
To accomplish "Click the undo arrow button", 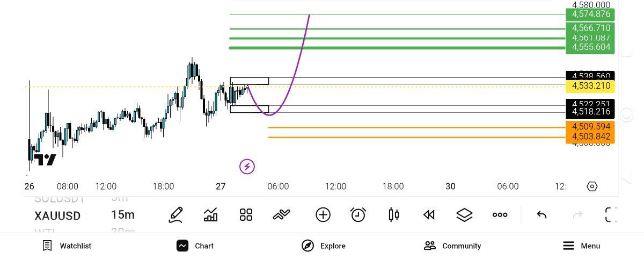I will pyautogui.click(x=541, y=215).
